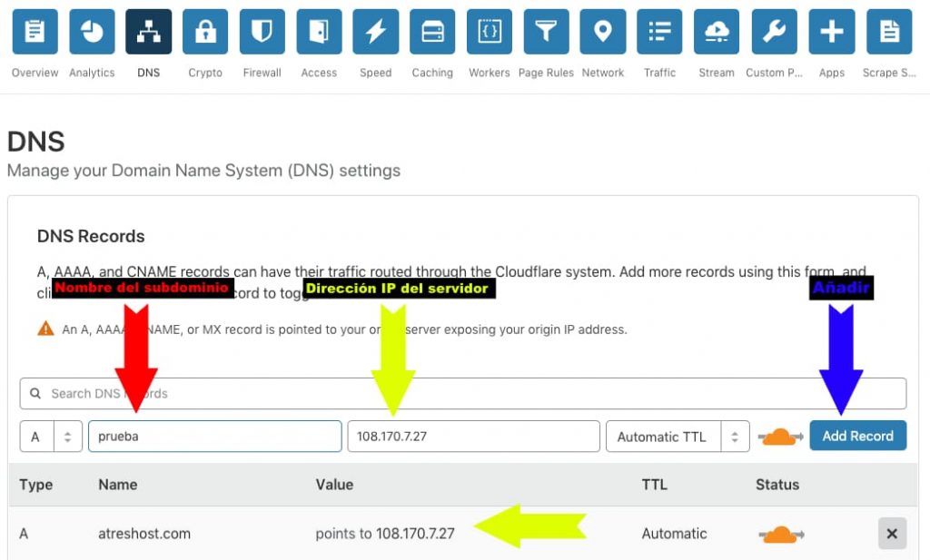Open the Analytics pie chart icon
930x560 pixels.
(92, 32)
